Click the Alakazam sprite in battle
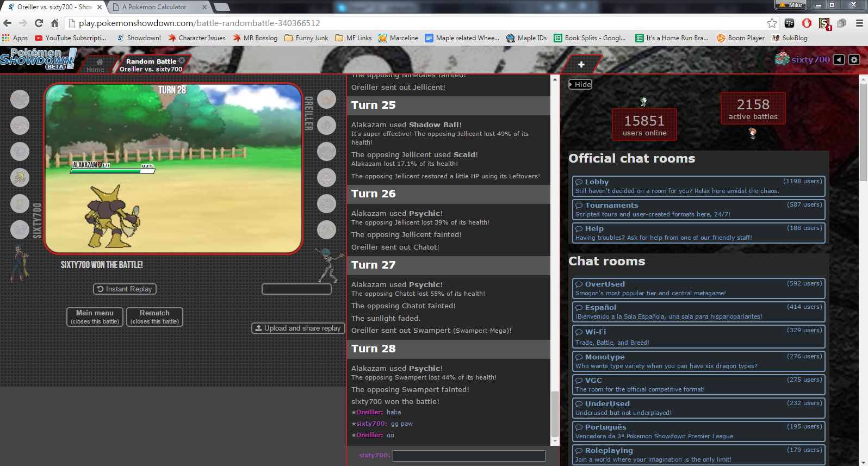 click(113, 217)
